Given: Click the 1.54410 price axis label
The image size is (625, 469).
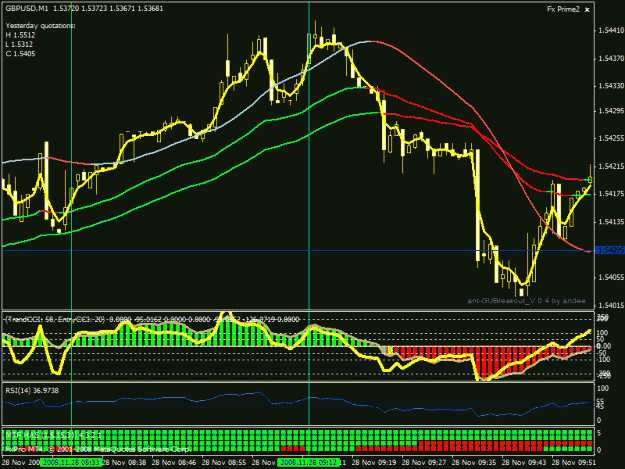Looking at the screenshot, I should point(610,30).
